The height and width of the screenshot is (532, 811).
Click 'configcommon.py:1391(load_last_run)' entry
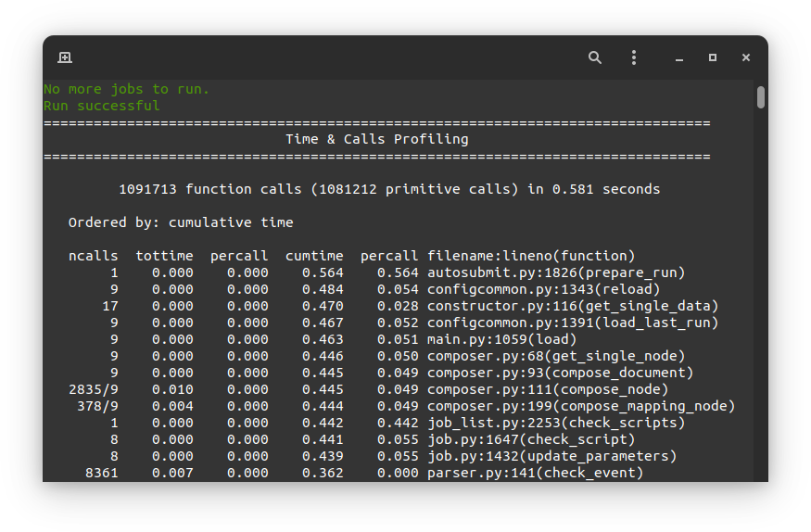(x=573, y=323)
